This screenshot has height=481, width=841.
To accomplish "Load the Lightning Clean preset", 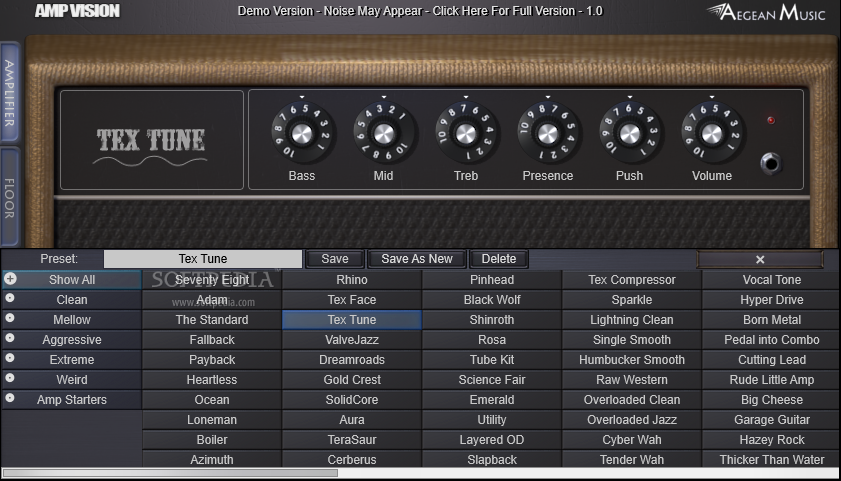I will pyautogui.click(x=632, y=320).
